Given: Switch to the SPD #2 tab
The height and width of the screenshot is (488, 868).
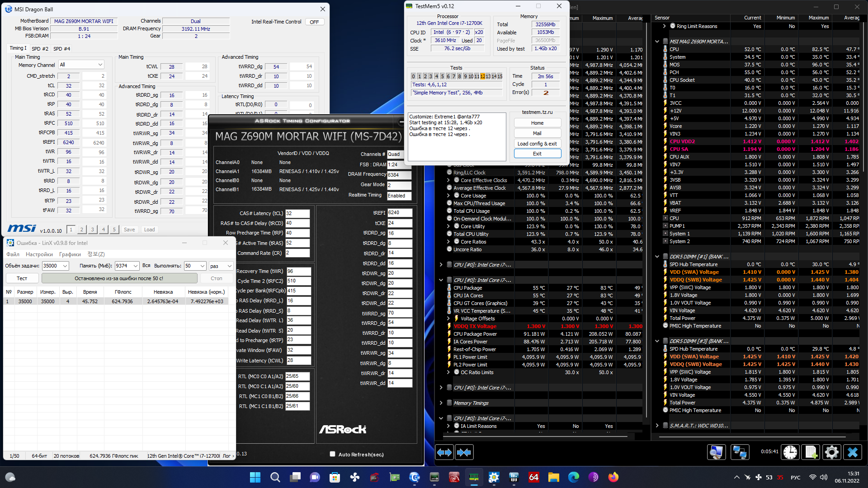Looking at the screenshot, I should [40, 48].
